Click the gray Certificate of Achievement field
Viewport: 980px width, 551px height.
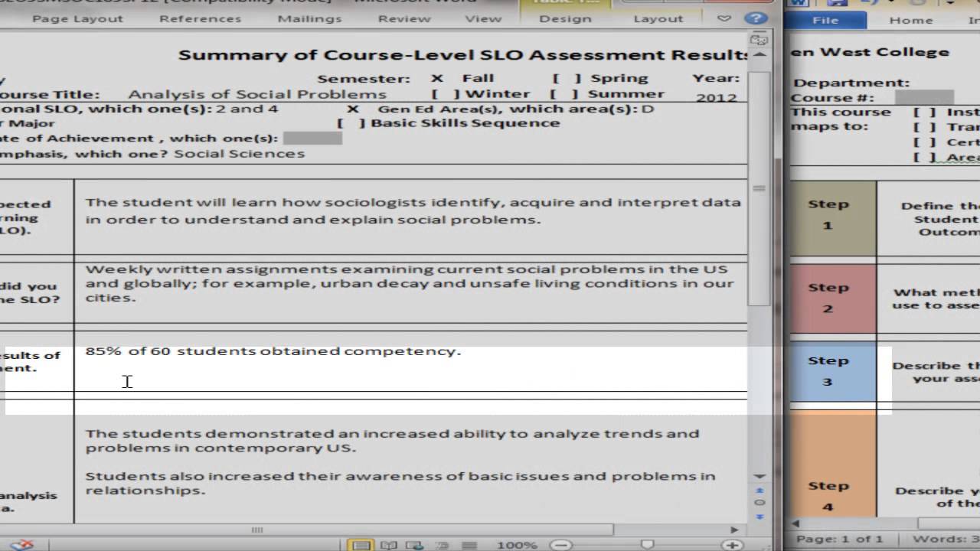312,138
